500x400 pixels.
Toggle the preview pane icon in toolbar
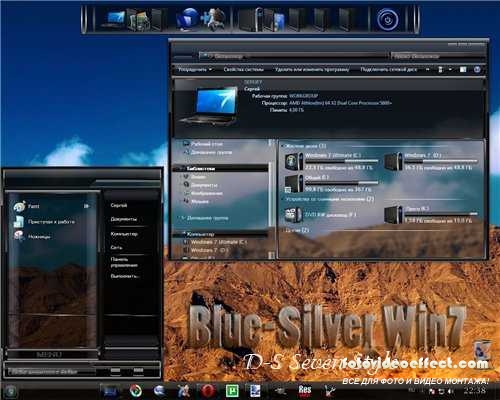point(463,69)
